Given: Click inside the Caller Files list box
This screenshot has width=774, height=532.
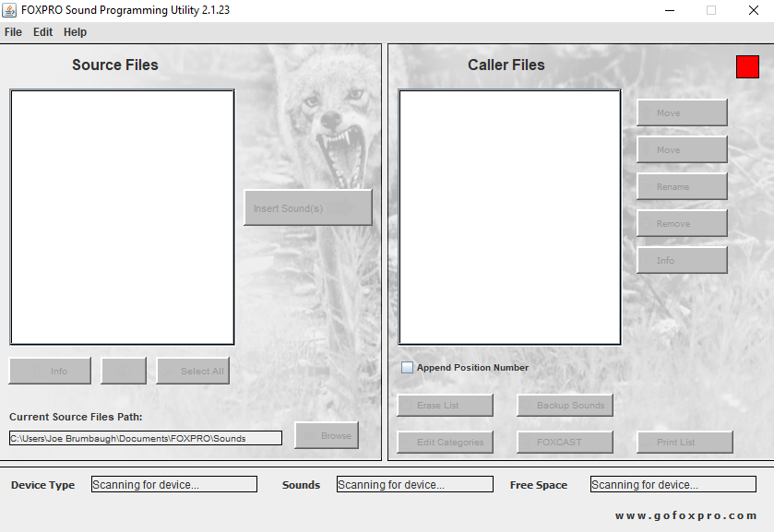Looking at the screenshot, I should coord(509,218).
